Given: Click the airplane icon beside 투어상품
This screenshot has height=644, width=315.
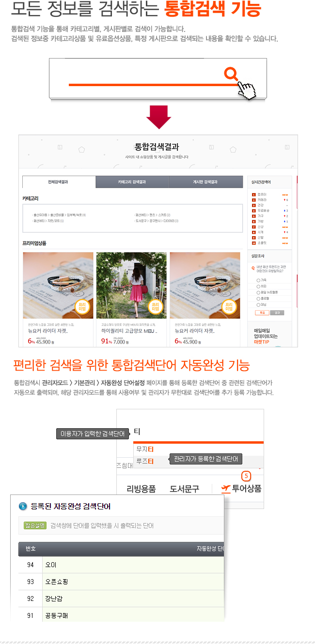Looking at the screenshot, I should click(x=225, y=489).
